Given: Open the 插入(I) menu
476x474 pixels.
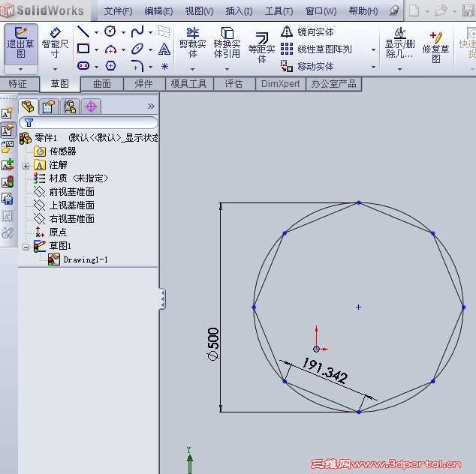Looking at the screenshot, I should [x=239, y=11].
